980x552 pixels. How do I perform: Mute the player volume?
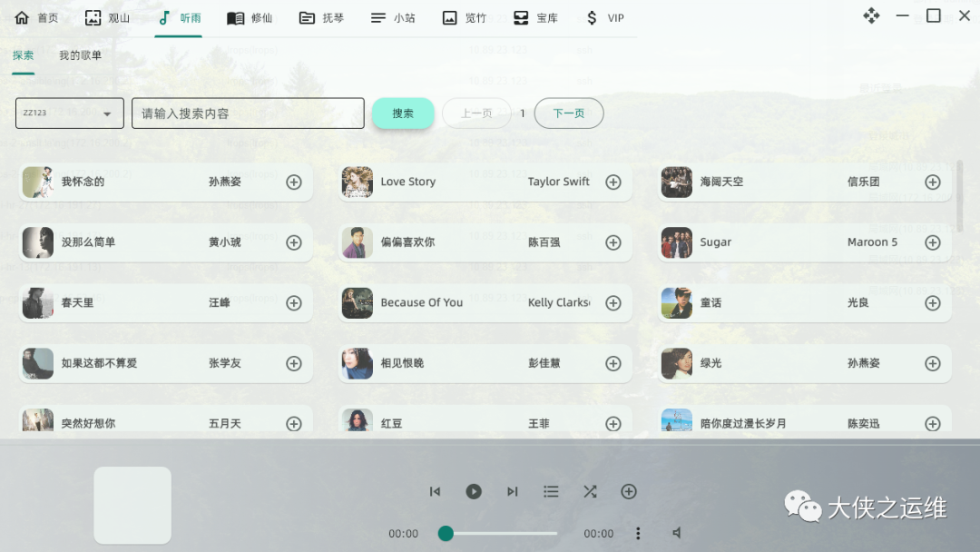tap(676, 533)
